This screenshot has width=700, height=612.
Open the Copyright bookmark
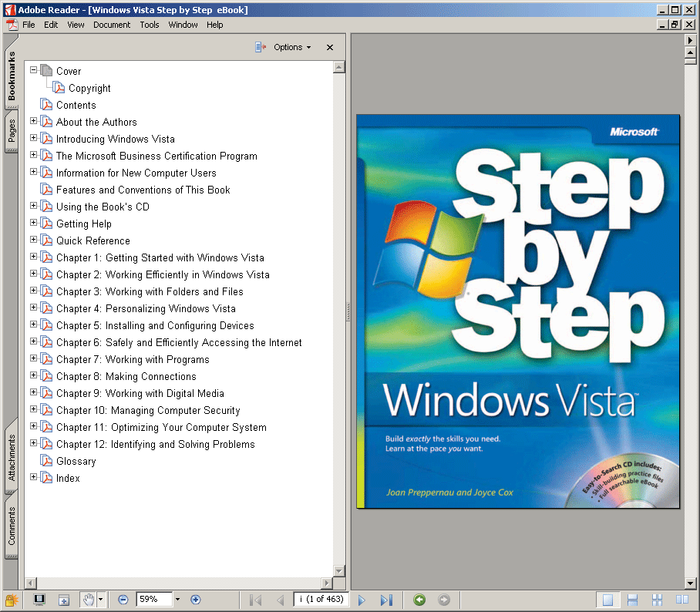pyautogui.click(x=89, y=88)
